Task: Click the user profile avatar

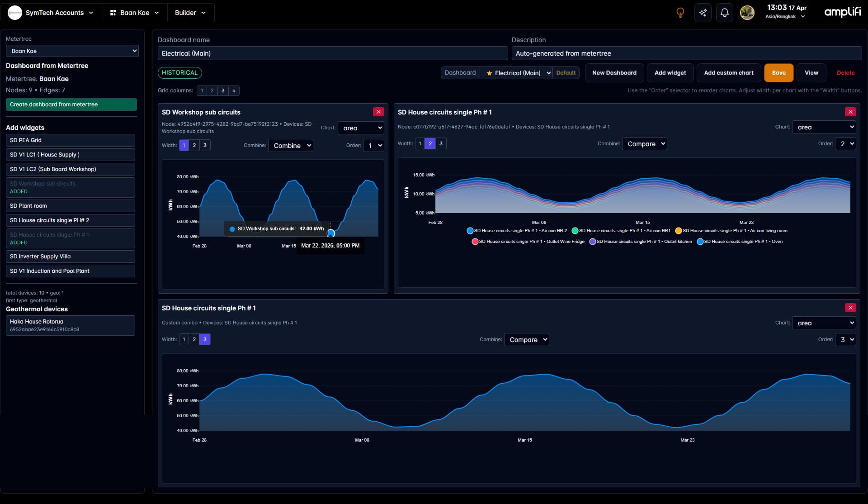Action: [747, 13]
